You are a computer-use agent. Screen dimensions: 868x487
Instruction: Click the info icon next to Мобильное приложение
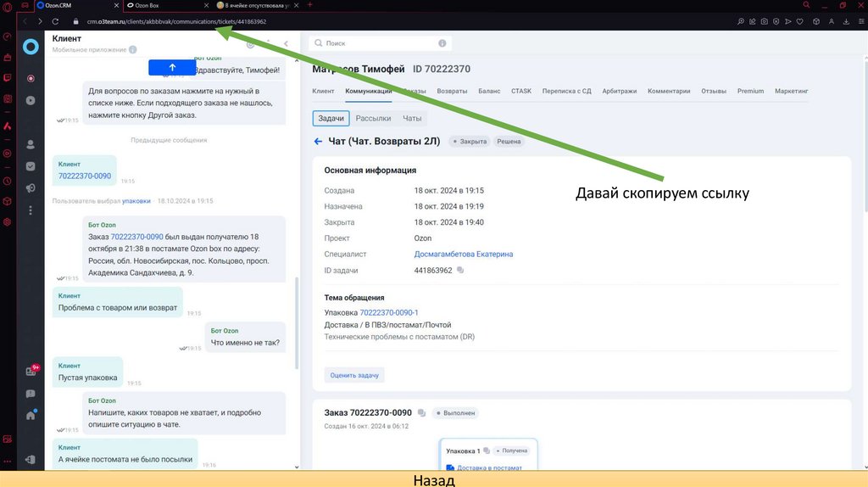coord(133,50)
